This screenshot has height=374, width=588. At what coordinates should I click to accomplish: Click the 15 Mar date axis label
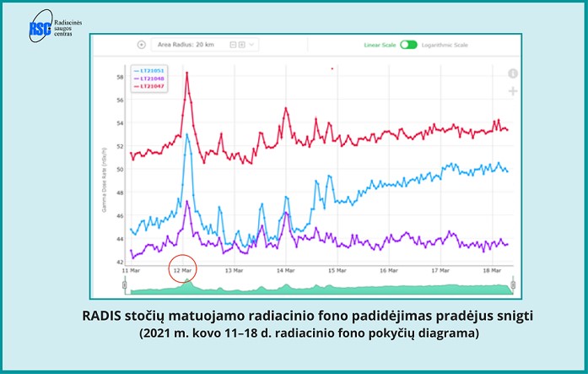pyautogui.click(x=337, y=270)
